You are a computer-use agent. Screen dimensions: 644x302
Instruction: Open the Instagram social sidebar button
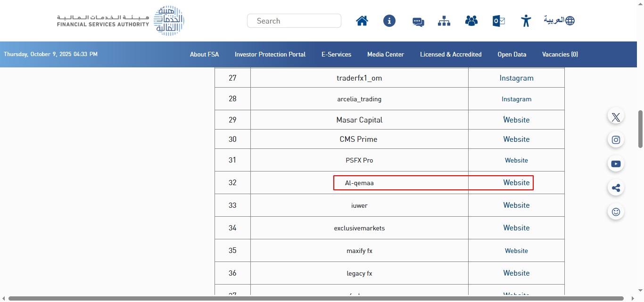(616, 140)
